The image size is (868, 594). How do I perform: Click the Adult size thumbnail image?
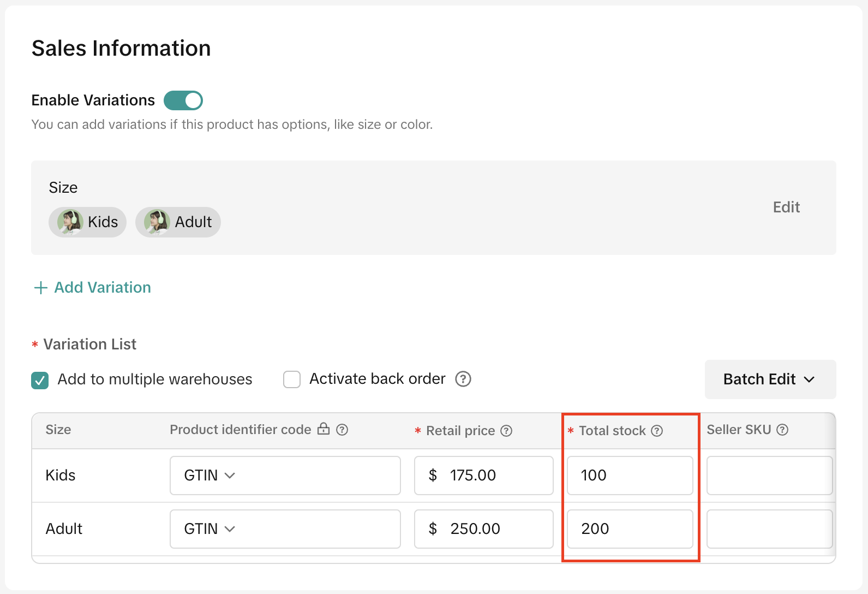tap(157, 222)
